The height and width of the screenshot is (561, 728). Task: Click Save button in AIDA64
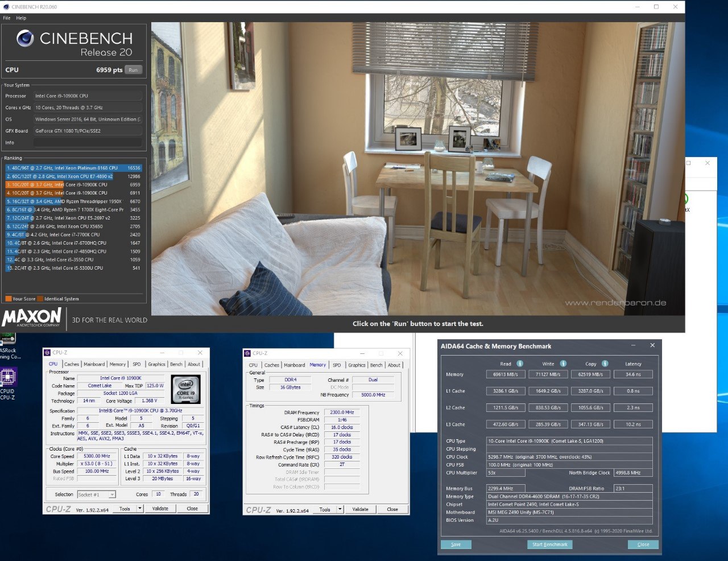456,544
